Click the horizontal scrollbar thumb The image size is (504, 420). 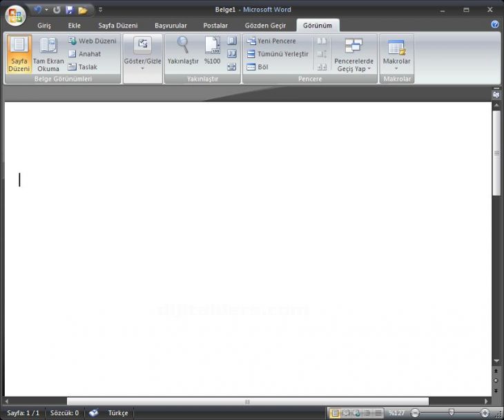click(x=247, y=401)
